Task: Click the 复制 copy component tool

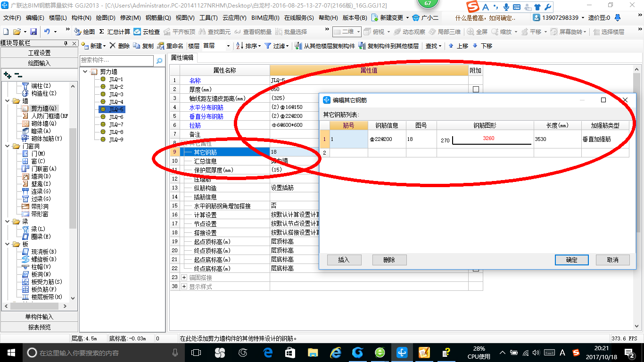Action: click(143, 46)
